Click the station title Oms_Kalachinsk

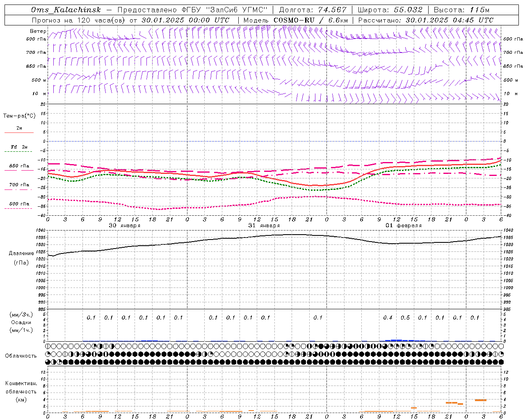(x=66, y=10)
